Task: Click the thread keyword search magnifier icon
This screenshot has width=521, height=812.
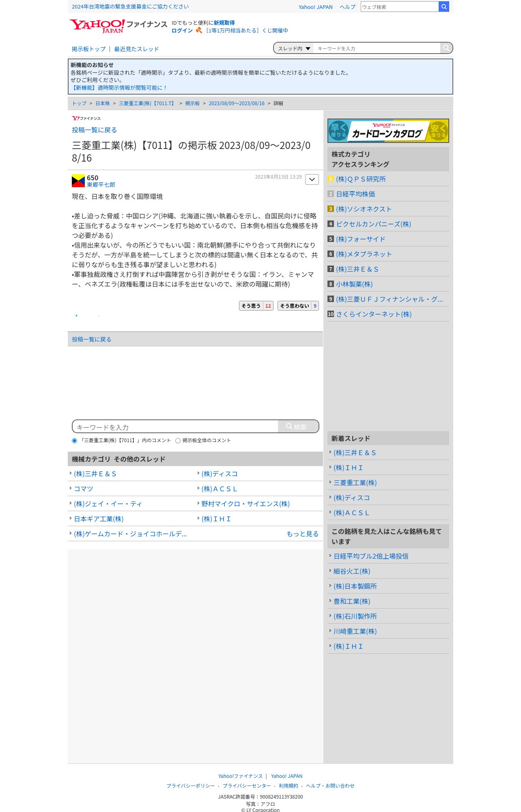Action: pyautogui.click(x=446, y=48)
